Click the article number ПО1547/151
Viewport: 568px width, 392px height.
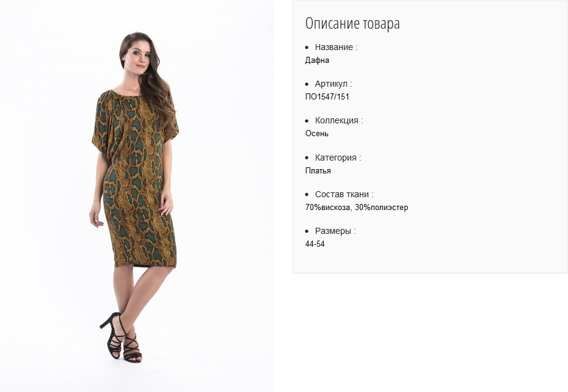[327, 96]
